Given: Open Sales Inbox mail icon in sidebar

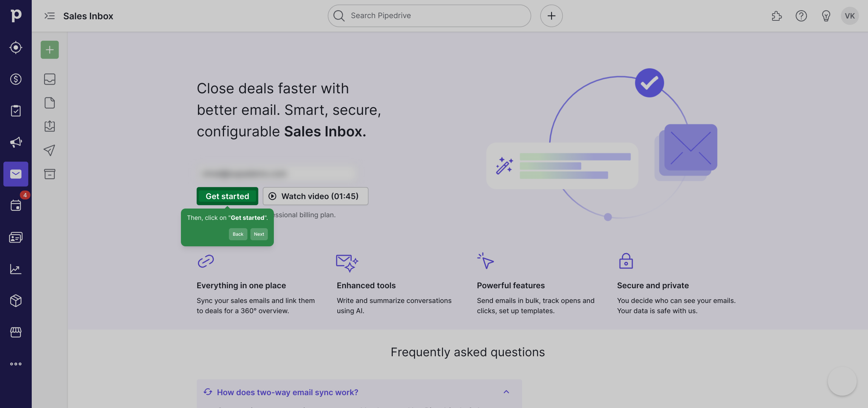Looking at the screenshot, I should pos(16,174).
